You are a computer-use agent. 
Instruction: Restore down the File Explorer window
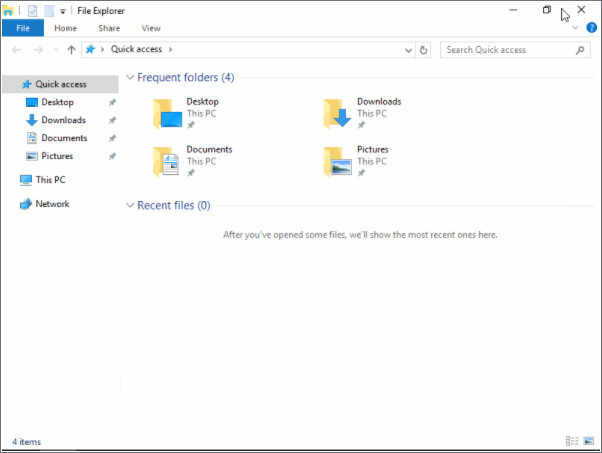[x=547, y=10]
